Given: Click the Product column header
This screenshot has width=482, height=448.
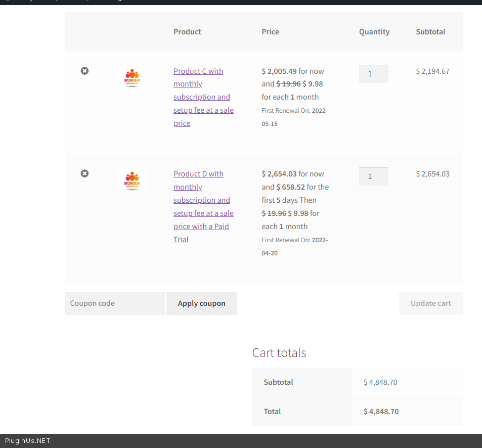Looking at the screenshot, I should tap(187, 32).
